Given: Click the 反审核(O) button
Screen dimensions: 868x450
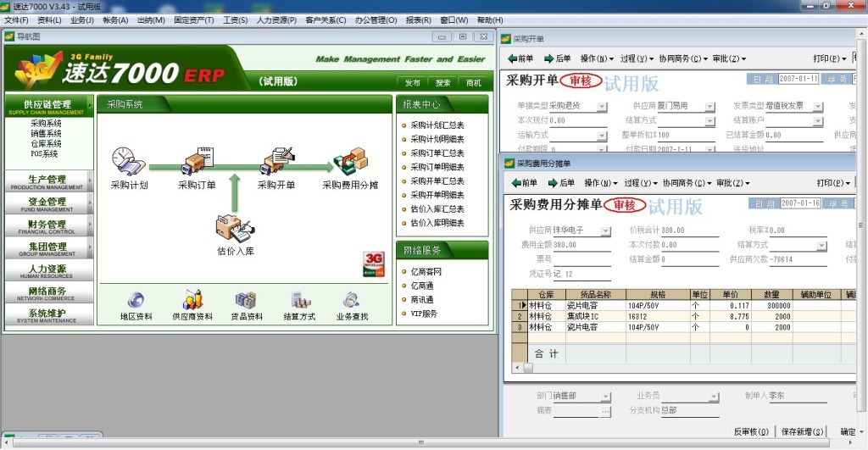Looking at the screenshot, I should click(751, 431).
